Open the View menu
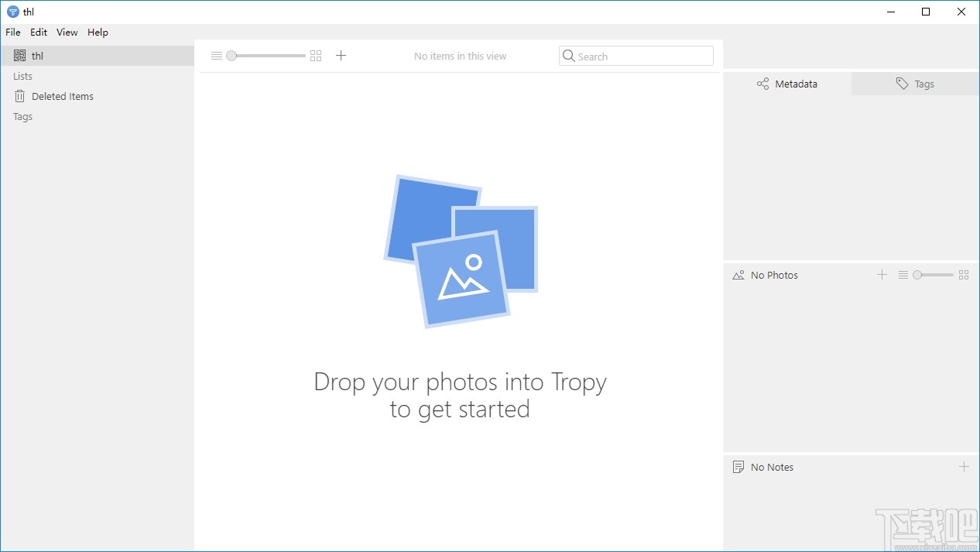This screenshot has width=980, height=552. [67, 32]
